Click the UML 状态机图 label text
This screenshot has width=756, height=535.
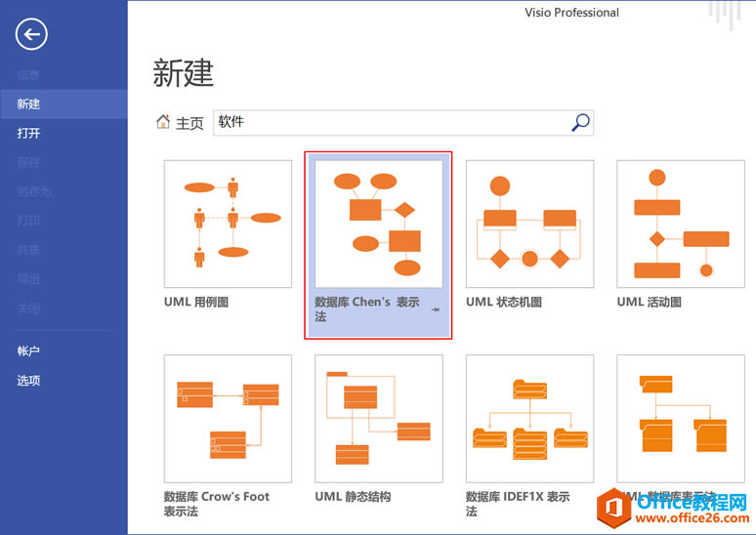[x=504, y=303]
